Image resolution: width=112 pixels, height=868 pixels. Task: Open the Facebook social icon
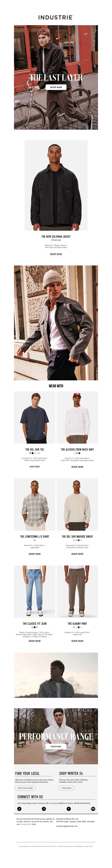point(69,809)
